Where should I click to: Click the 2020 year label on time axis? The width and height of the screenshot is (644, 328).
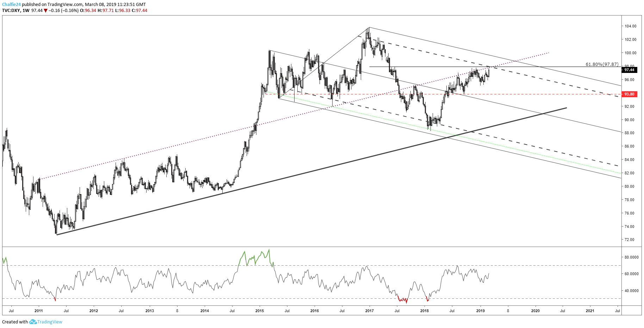(535, 311)
